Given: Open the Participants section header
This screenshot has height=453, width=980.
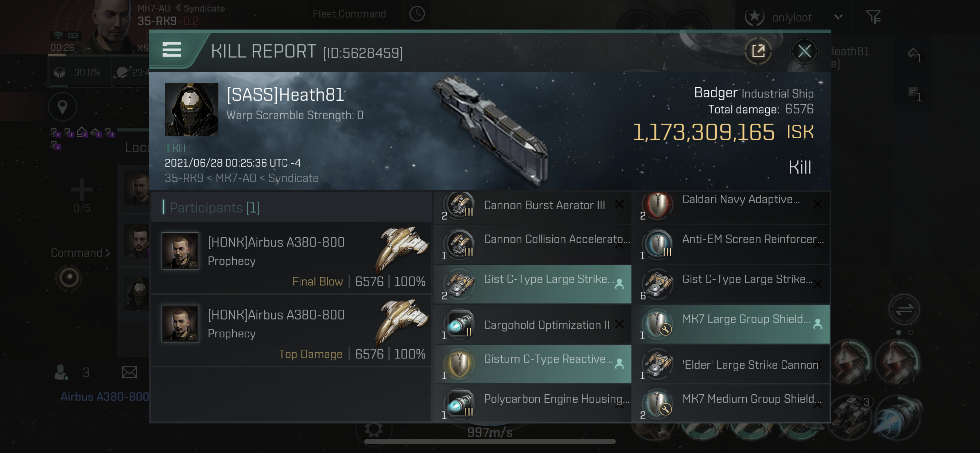Looking at the screenshot, I should coord(215,208).
